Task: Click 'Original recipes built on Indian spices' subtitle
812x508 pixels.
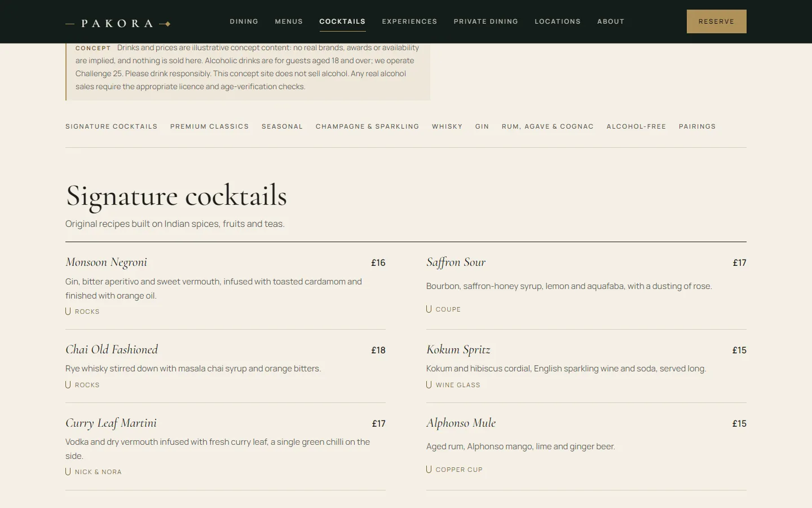Action: click(x=175, y=224)
